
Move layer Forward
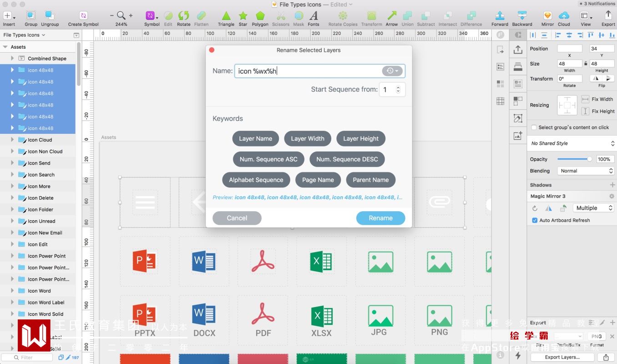point(500,18)
